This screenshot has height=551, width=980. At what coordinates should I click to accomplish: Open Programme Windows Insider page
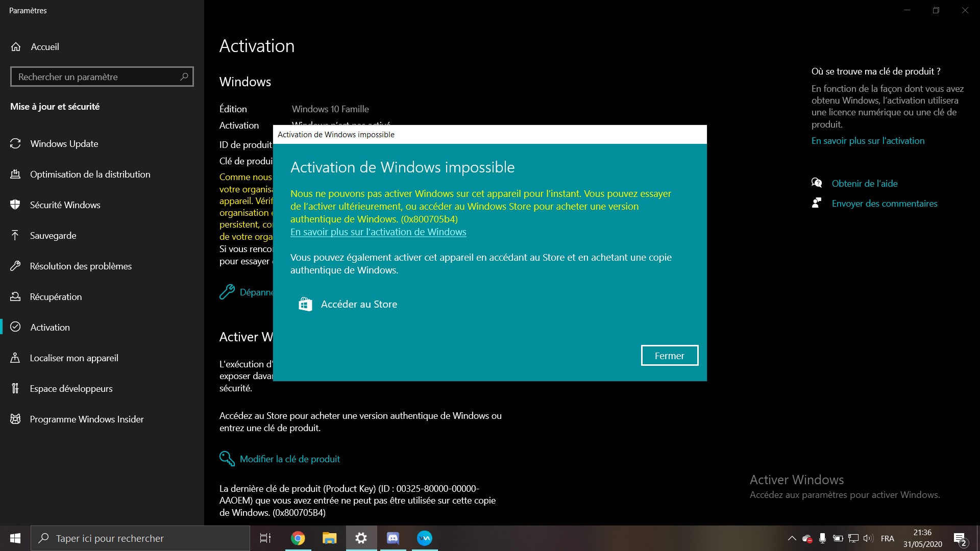click(86, 419)
